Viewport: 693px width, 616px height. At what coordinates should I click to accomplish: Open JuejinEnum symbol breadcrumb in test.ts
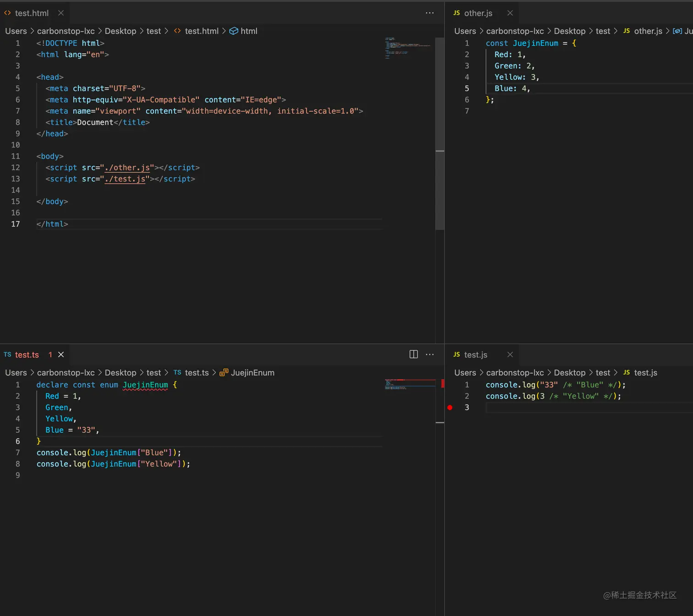tap(252, 373)
